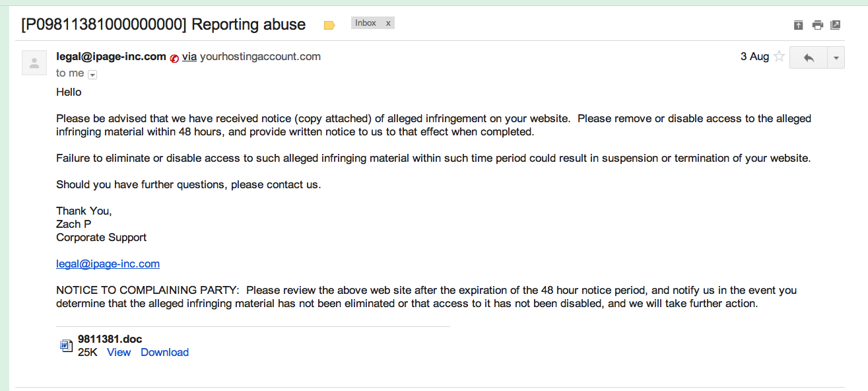The image size is (868, 391).
Task: Remove the Inbox label with its x
Action: pyautogui.click(x=388, y=23)
